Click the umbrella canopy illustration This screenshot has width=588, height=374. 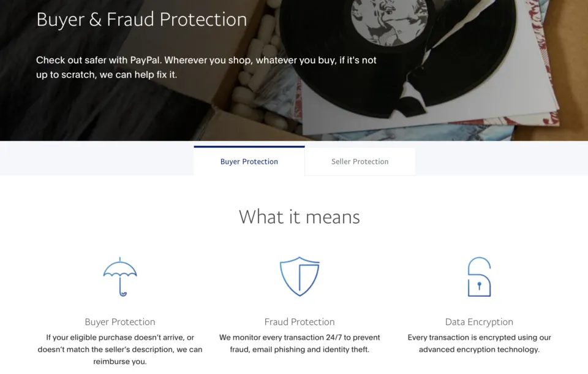[x=120, y=269]
